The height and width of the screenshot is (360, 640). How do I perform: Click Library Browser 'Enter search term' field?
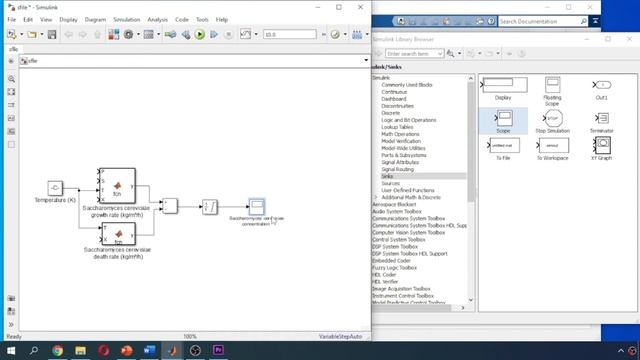[x=414, y=53]
